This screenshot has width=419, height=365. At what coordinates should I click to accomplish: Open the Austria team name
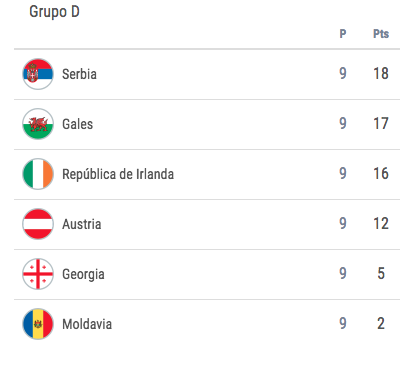click(x=82, y=224)
